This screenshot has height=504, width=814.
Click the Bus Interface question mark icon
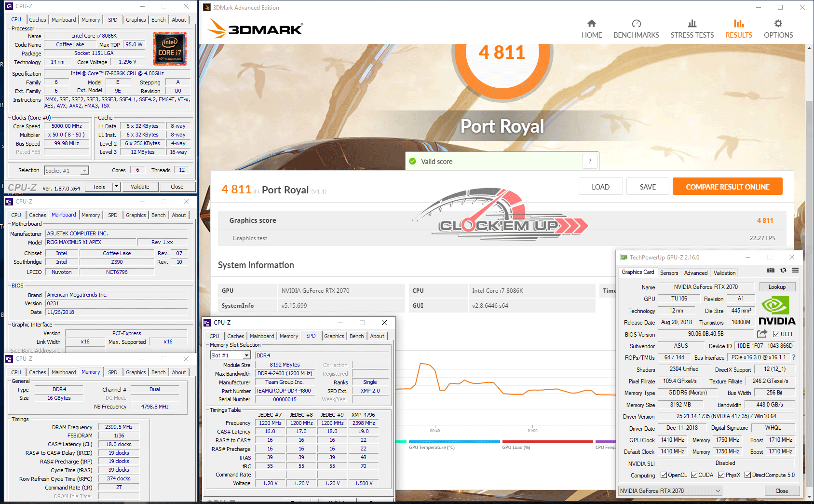tap(794, 357)
